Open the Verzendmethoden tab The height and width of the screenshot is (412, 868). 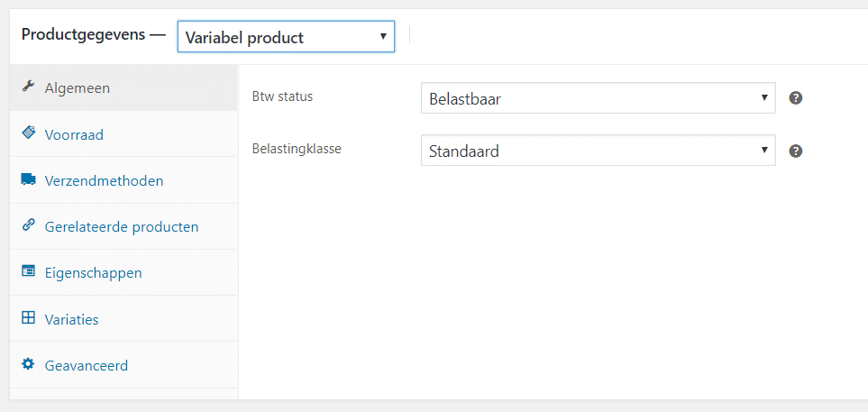point(124,180)
